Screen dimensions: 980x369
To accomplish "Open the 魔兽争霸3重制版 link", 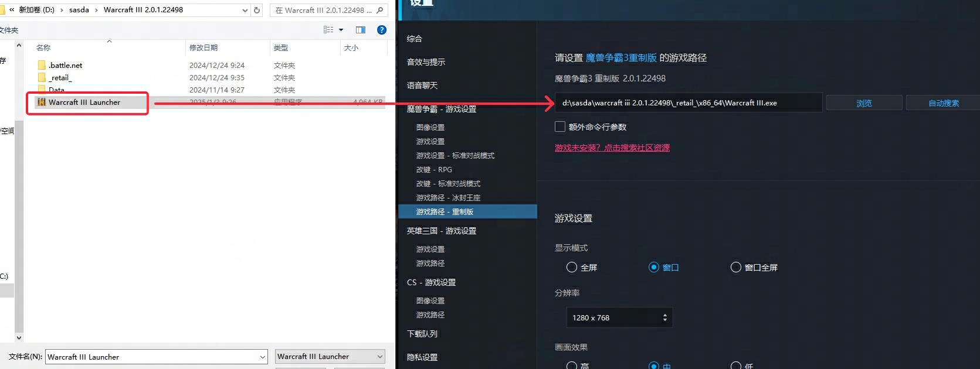I will pos(621,57).
